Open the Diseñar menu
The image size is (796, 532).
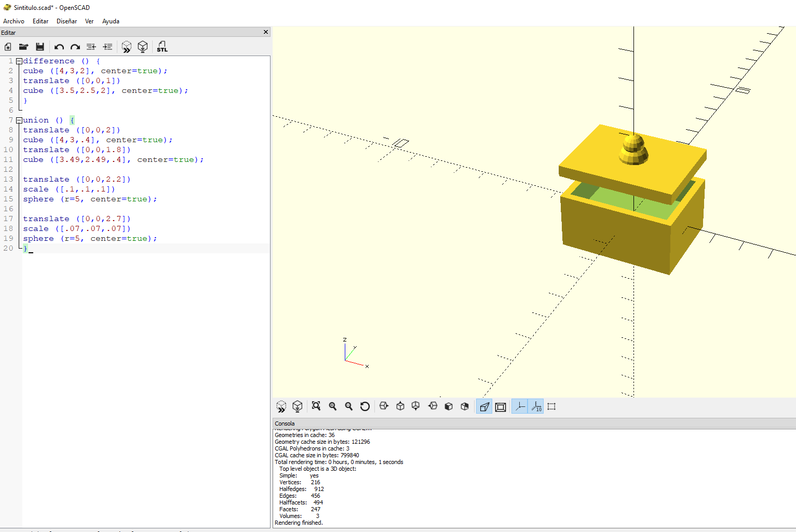coord(66,21)
